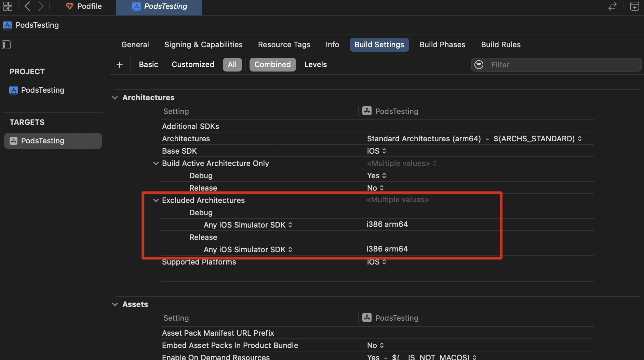The height and width of the screenshot is (360, 644).
Task: Edit Debug excluded architectures i386 arm64 value
Action: pyautogui.click(x=387, y=224)
